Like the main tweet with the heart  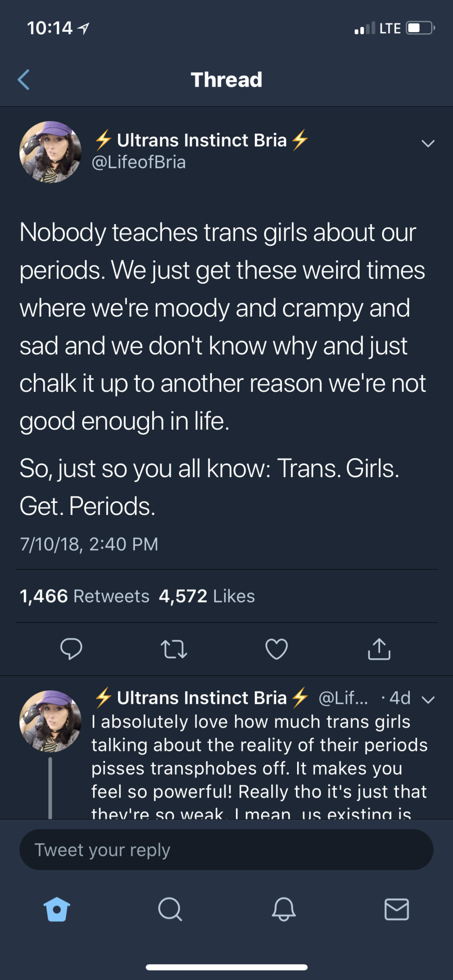click(277, 649)
